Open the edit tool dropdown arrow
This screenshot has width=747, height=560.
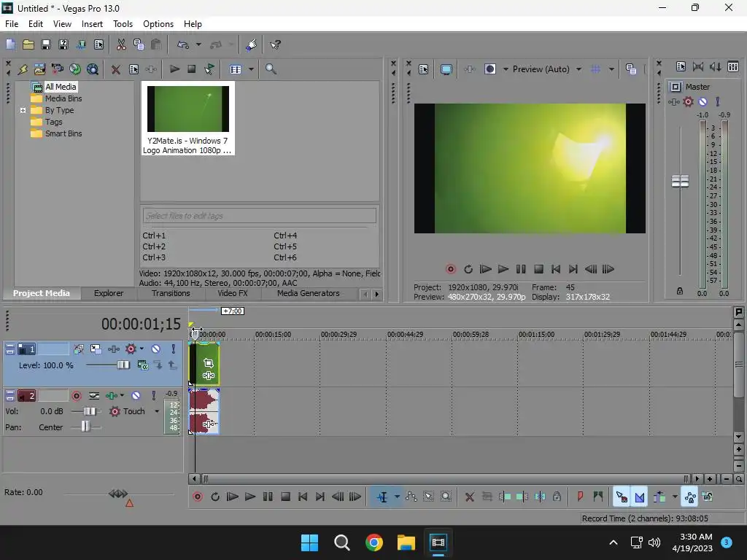click(x=397, y=497)
